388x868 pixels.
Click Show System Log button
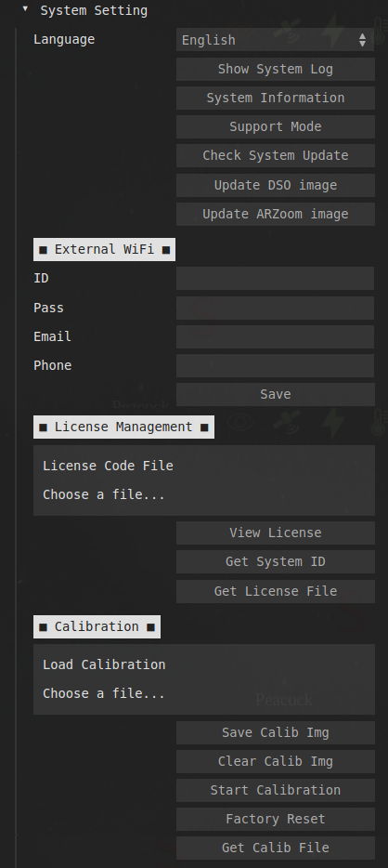(276, 69)
